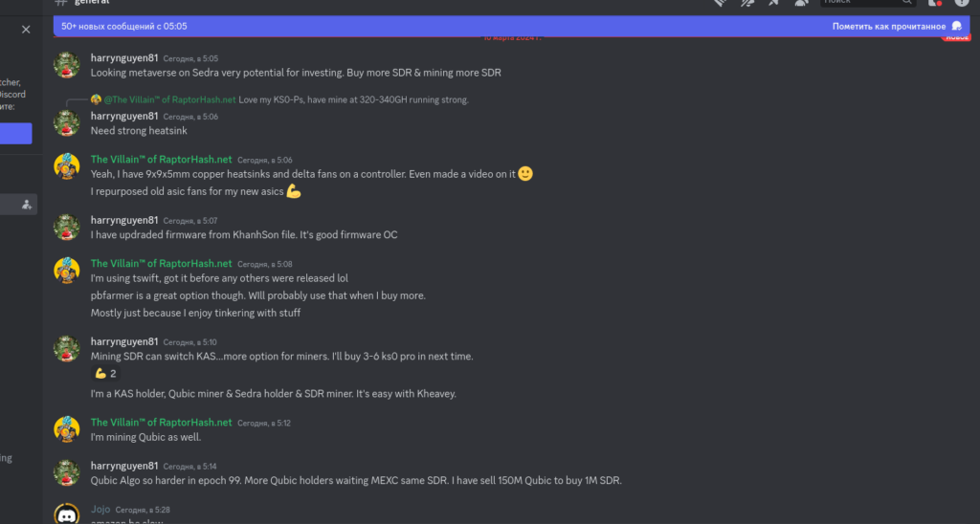
Task: Click the hashtag channel icon beside general
Action: tap(60, 3)
